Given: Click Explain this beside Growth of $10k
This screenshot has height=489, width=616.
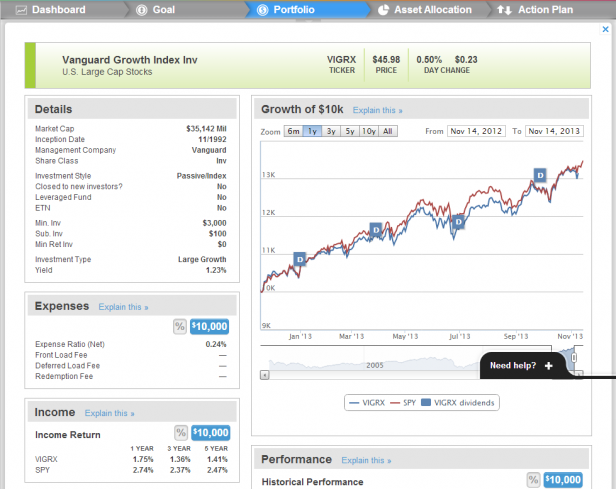Looking at the screenshot, I should click(378, 110).
